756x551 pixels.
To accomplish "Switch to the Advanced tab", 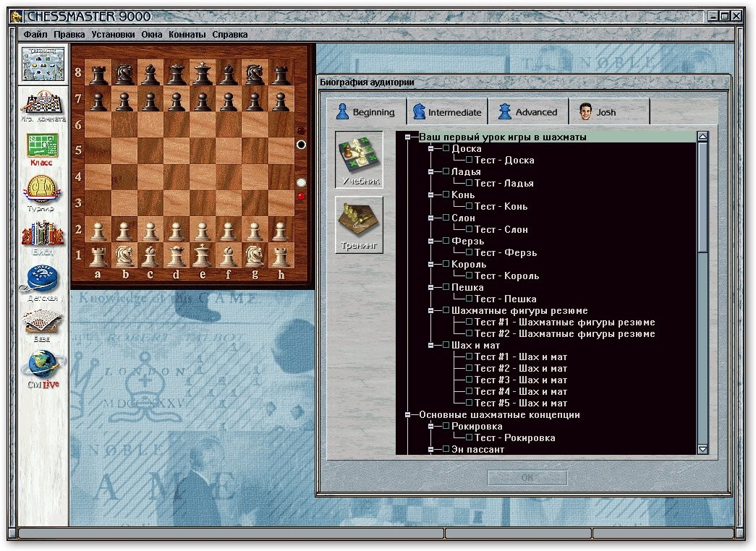I will click(528, 112).
